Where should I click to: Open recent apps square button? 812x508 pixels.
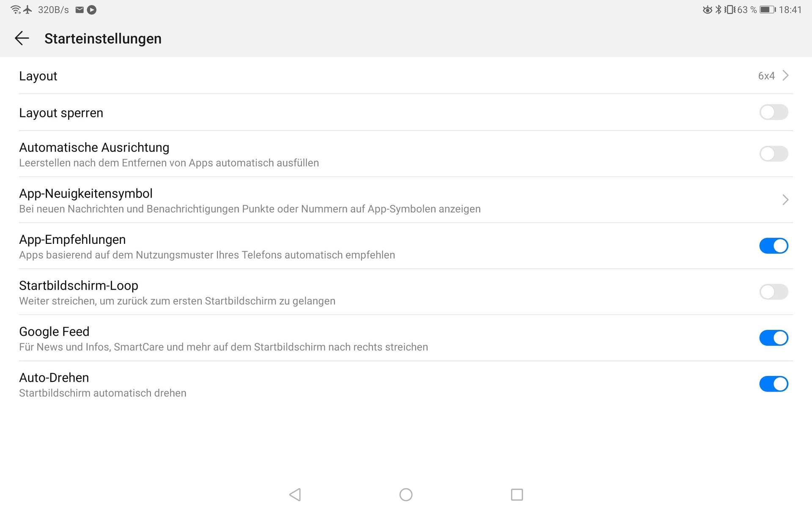coord(517,494)
